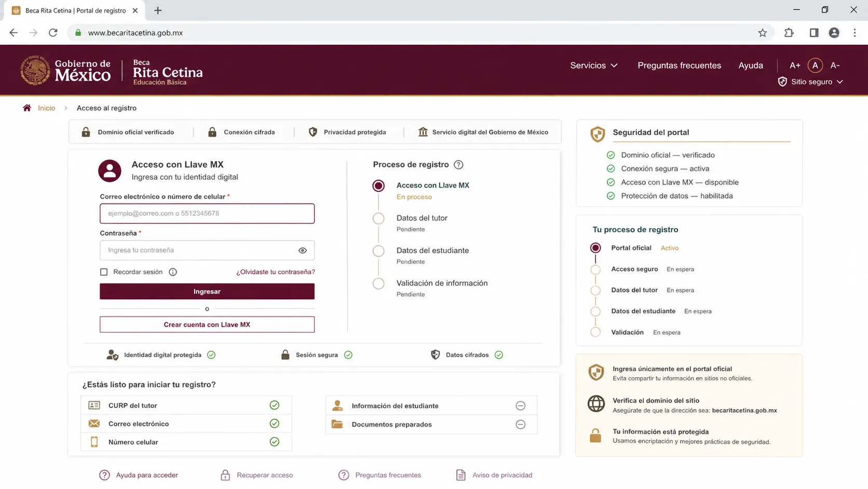Viewport: 868px width, 489px height.
Task: Click the user avatar icon beside Acceso con Llave MX
Action: [x=110, y=170]
